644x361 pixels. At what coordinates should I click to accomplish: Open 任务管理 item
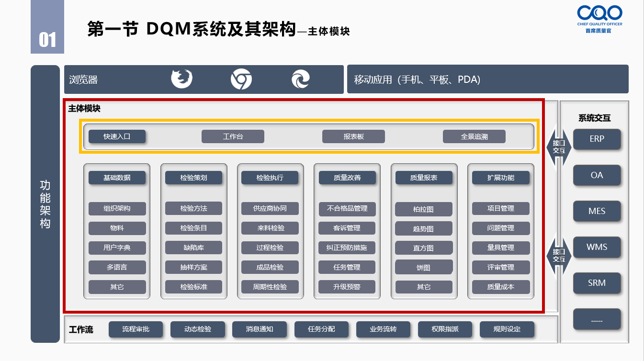(x=347, y=267)
